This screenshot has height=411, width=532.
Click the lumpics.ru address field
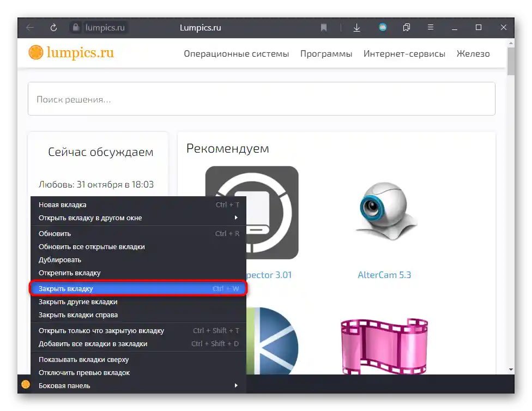105,27
